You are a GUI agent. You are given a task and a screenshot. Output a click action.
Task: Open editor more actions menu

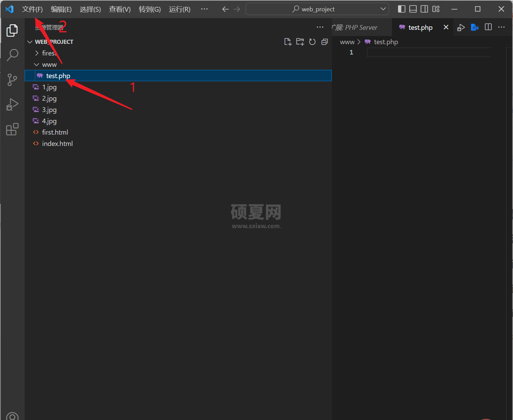tap(501, 27)
